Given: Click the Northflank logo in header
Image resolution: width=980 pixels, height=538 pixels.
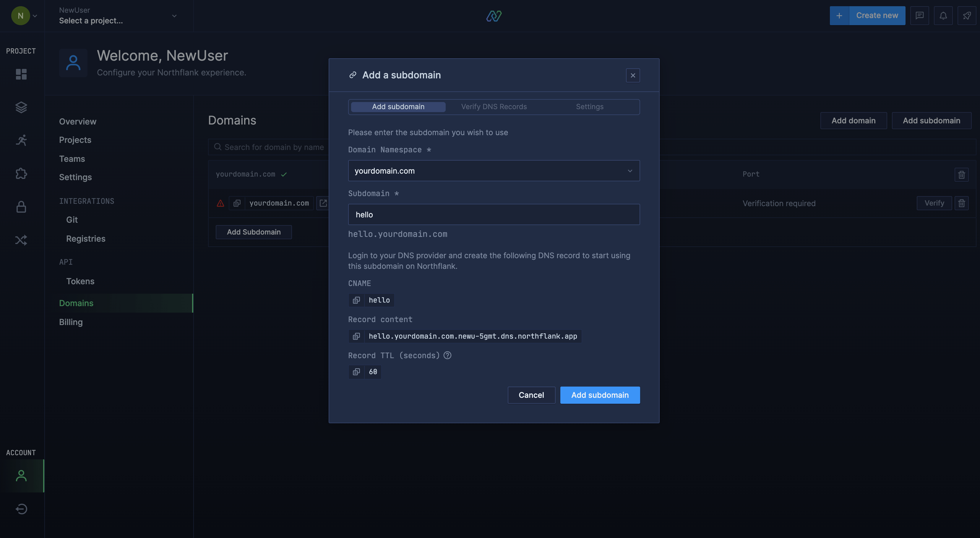Looking at the screenshot, I should (494, 16).
